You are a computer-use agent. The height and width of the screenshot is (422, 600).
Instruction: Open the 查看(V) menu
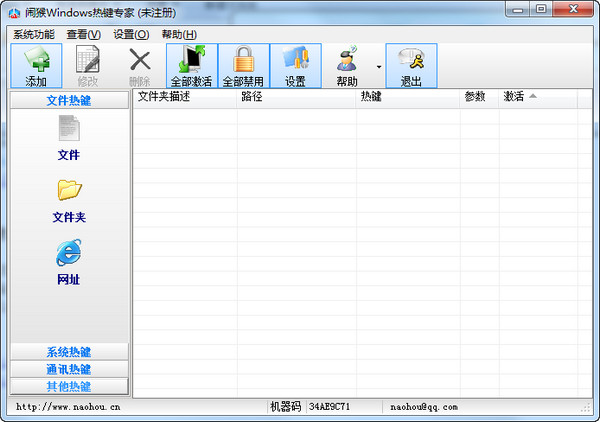pyautogui.click(x=83, y=34)
